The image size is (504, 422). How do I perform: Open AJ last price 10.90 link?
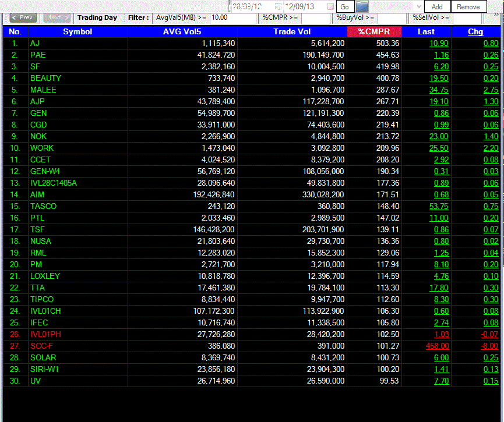[x=439, y=43]
